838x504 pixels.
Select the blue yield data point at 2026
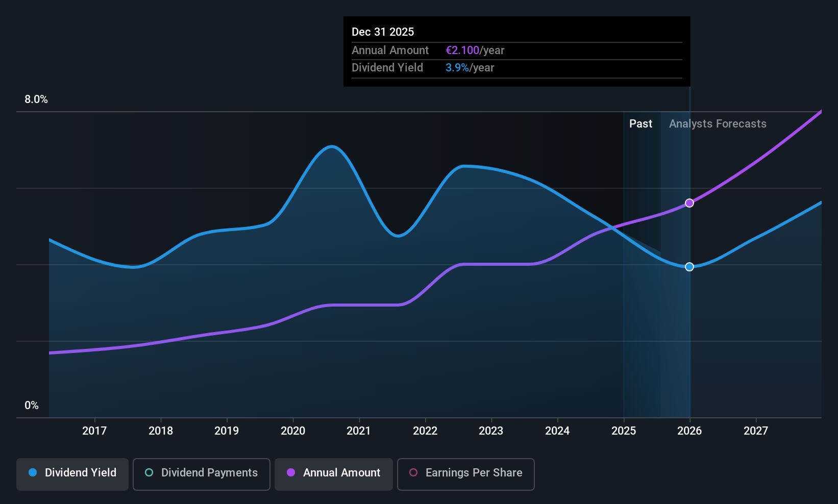689,267
